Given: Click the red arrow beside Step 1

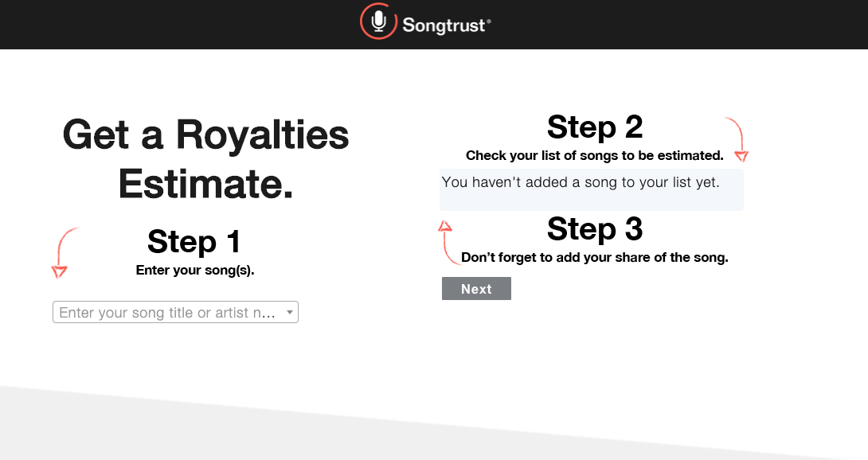Looking at the screenshot, I should pos(65,252).
